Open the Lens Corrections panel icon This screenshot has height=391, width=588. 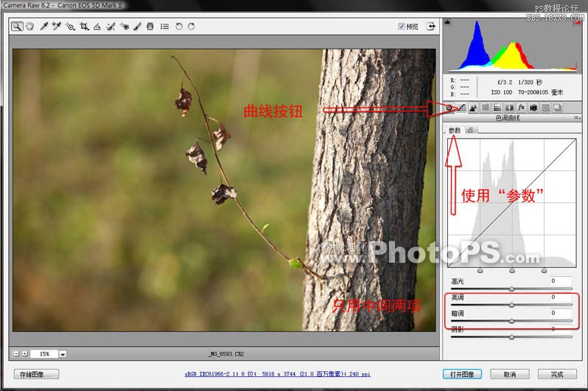coord(509,108)
